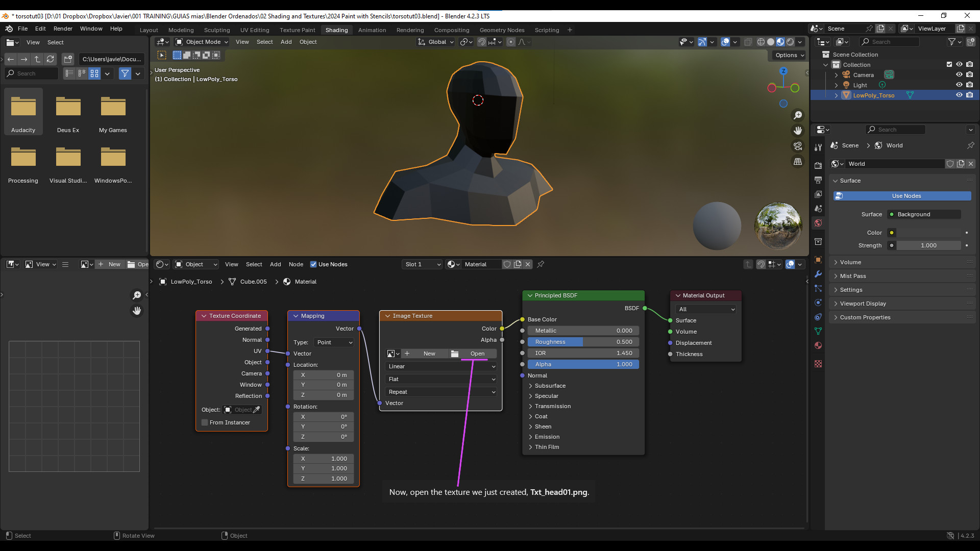The width and height of the screenshot is (980, 551).
Task: Select rendered viewport shading
Action: [x=790, y=42]
